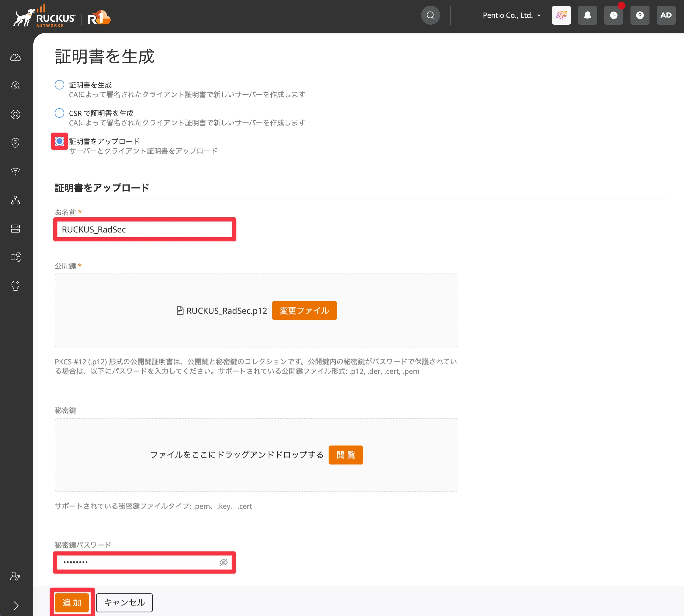The height and width of the screenshot is (616, 684).
Task: Click the RUCKUS_RadSec.p12 file name
Action: 227,311
